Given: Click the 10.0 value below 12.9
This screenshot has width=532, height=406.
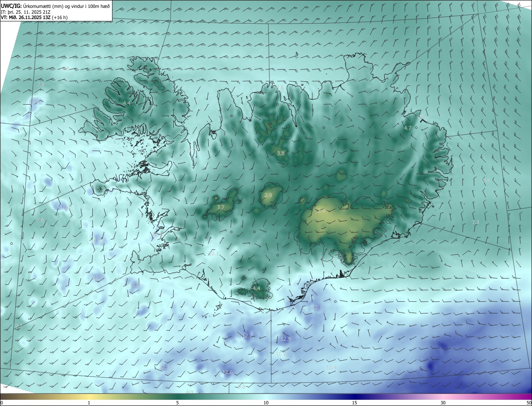Looking at the screenshot, I should (x=281, y=355).
